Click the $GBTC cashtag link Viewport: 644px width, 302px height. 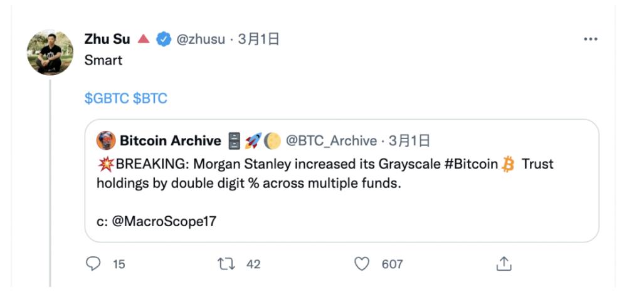(x=107, y=99)
